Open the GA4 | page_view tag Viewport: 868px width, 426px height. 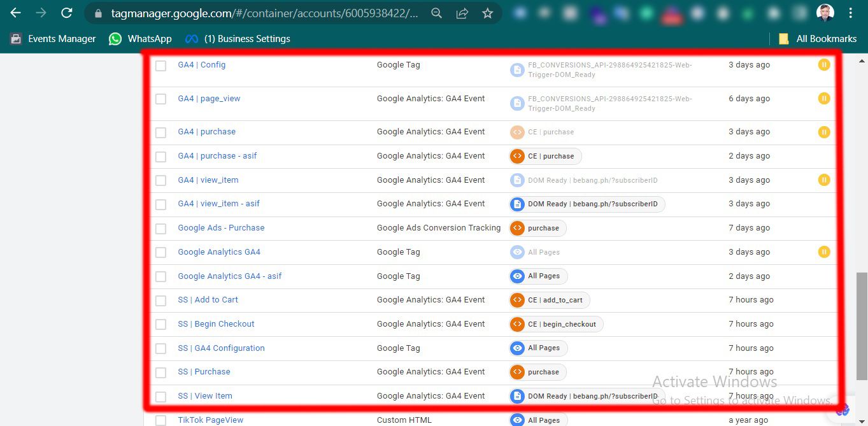click(209, 99)
